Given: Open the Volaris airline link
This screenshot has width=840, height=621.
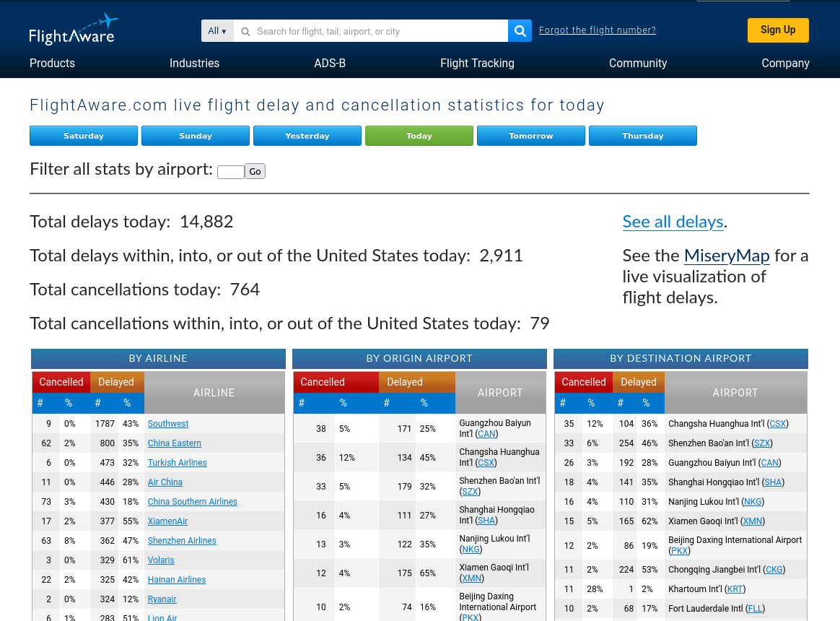Looking at the screenshot, I should (x=161, y=560).
